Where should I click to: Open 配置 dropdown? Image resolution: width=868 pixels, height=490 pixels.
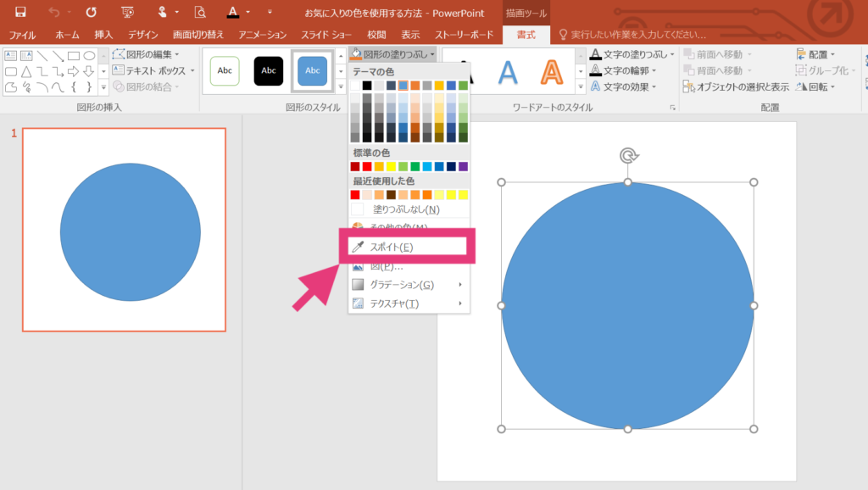815,54
